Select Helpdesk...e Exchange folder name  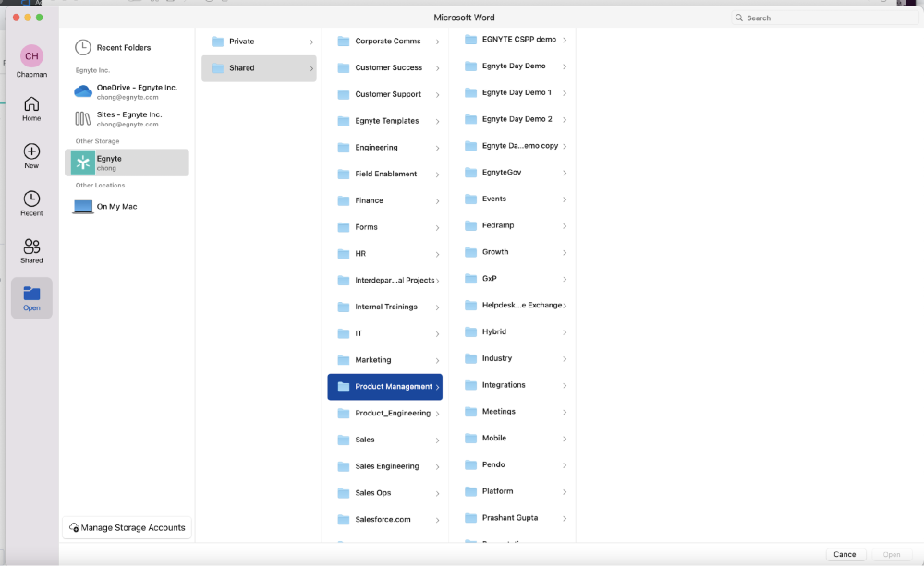pos(522,305)
